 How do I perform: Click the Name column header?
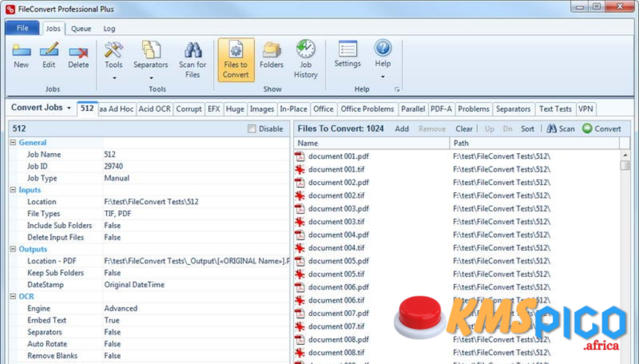372,143
